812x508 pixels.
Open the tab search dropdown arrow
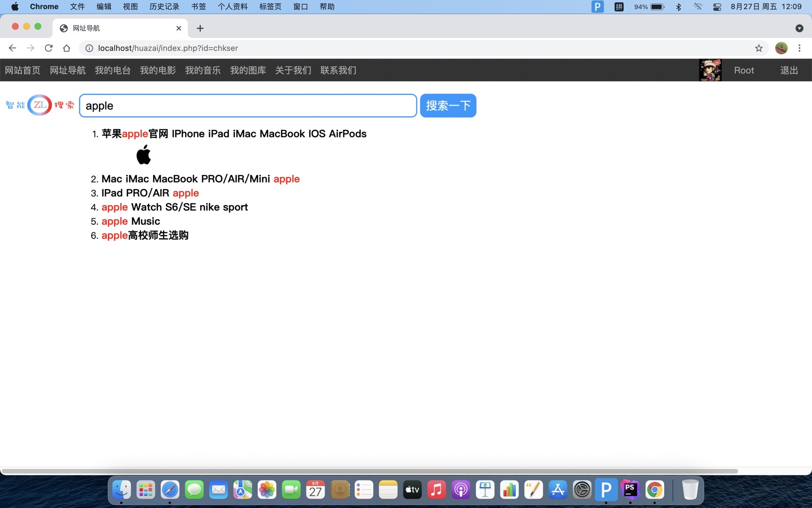pos(799,28)
